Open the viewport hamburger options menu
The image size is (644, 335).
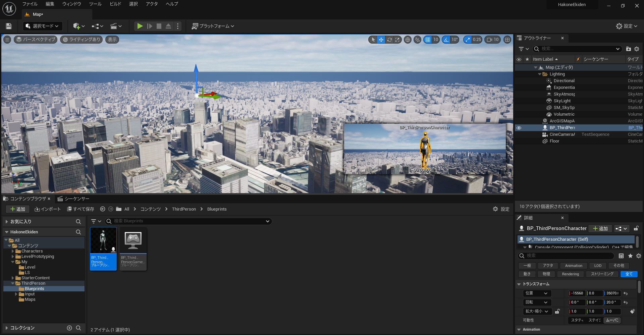click(7, 40)
